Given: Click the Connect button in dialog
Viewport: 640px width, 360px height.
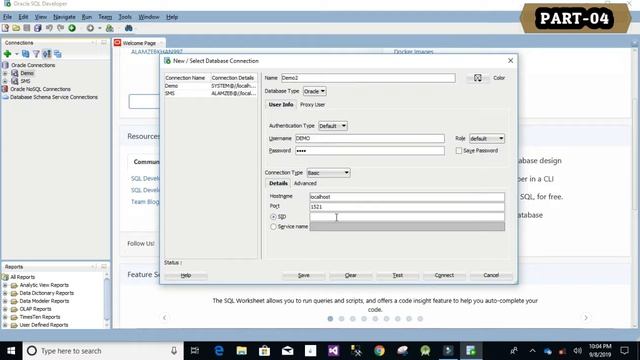Looking at the screenshot, I should point(444,276).
